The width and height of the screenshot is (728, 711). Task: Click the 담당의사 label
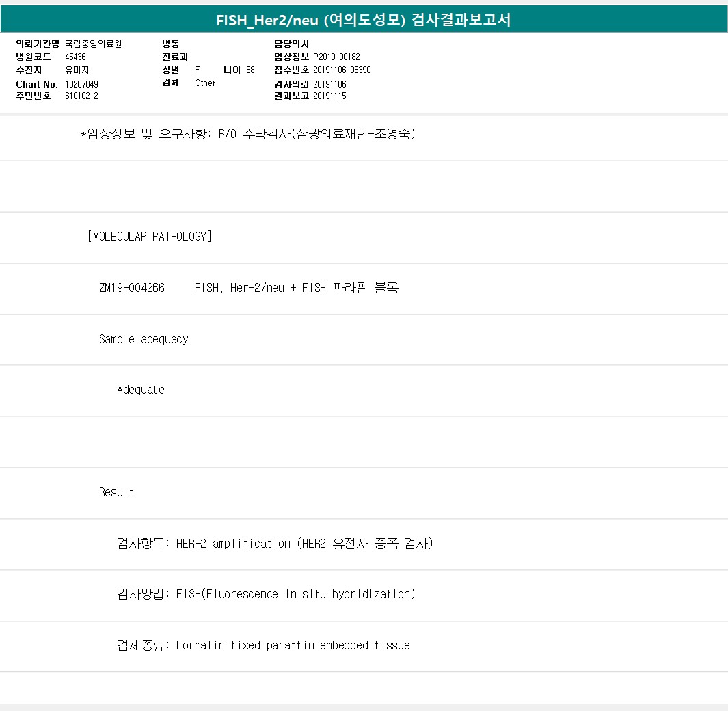tap(292, 44)
